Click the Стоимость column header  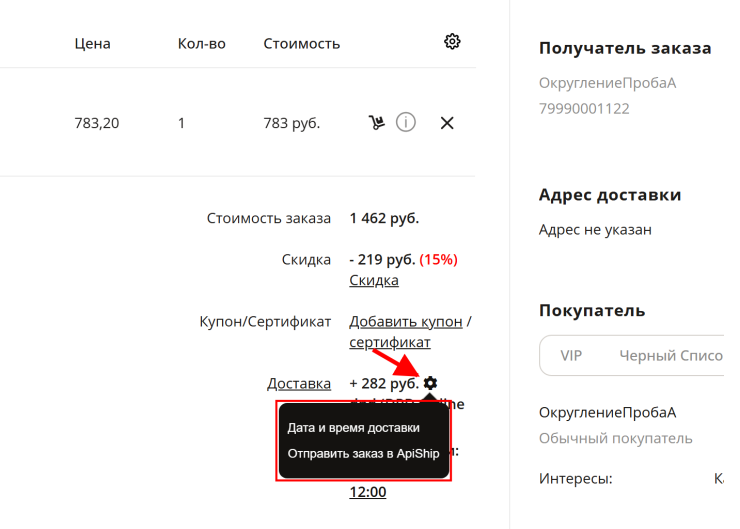coord(302,44)
